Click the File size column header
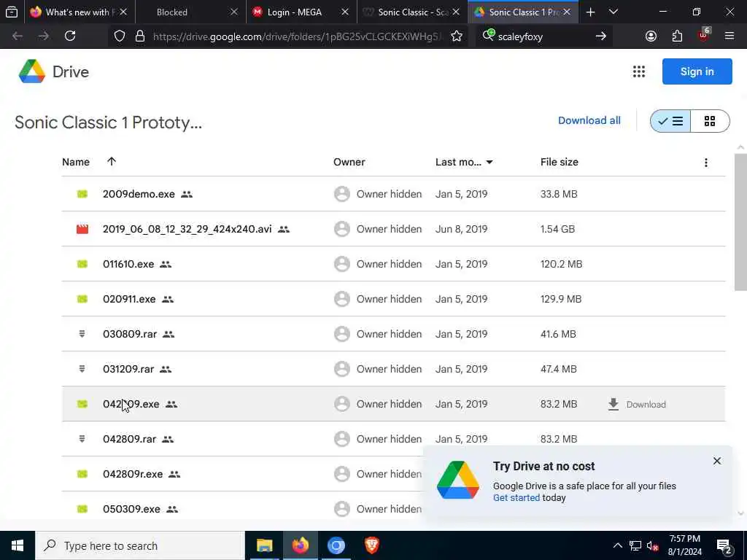Screen dimensions: 747x560 click(x=560, y=162)
